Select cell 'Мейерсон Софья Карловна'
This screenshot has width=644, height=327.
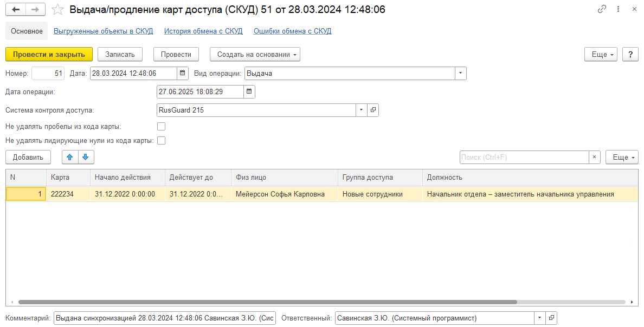coord(285,194)
